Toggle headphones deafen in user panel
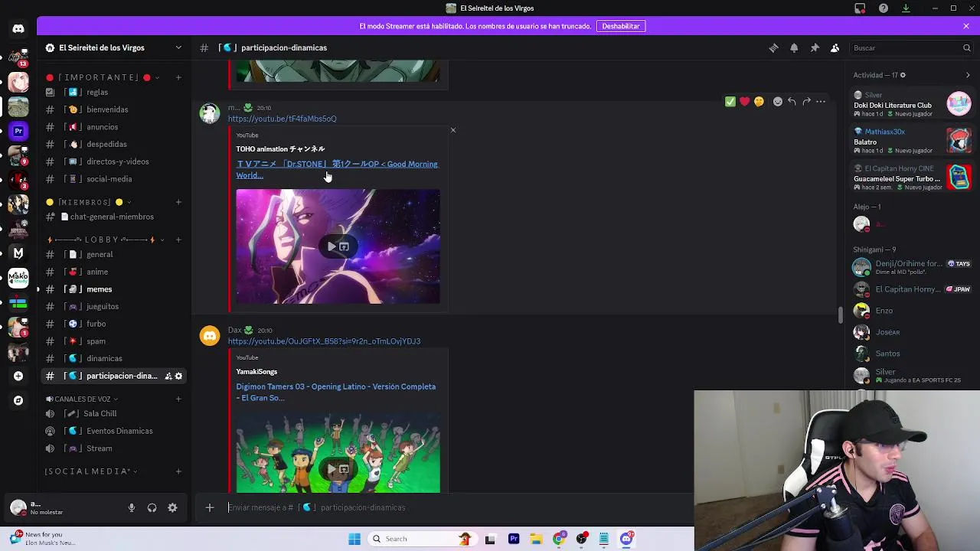 152,507
